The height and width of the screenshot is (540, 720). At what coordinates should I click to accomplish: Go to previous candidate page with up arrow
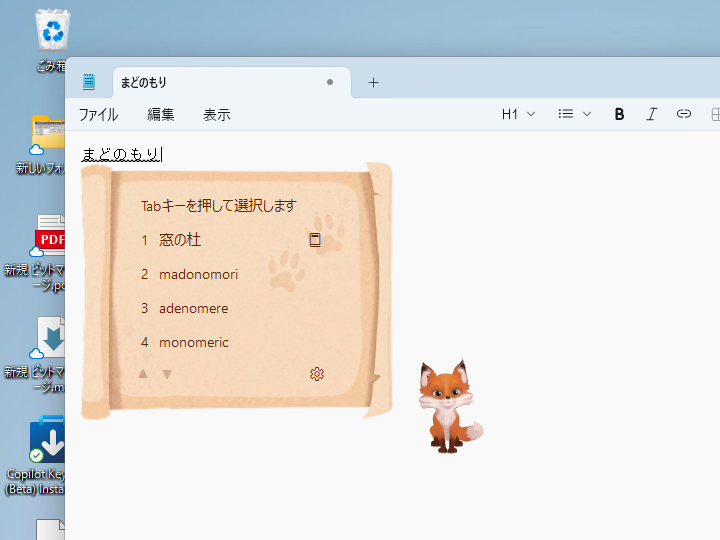(143, 374)
